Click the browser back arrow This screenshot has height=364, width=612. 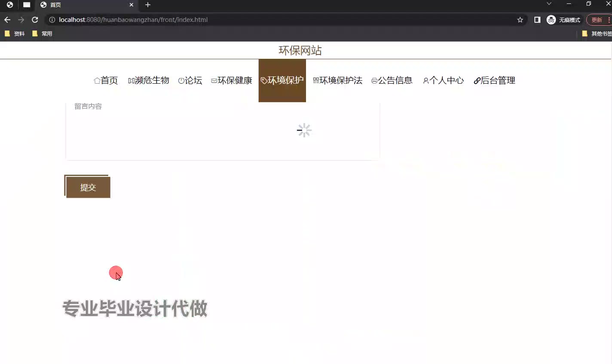7,20
